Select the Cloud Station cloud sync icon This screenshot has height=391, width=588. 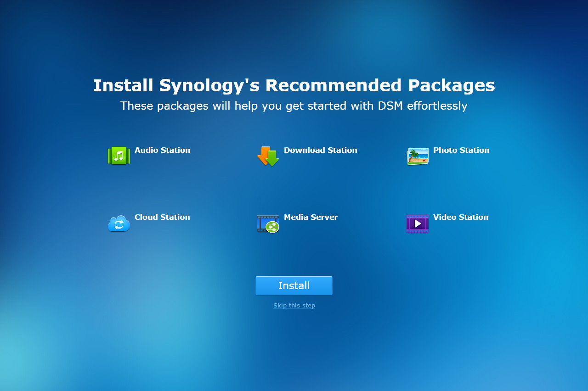(x=119, y=223)
